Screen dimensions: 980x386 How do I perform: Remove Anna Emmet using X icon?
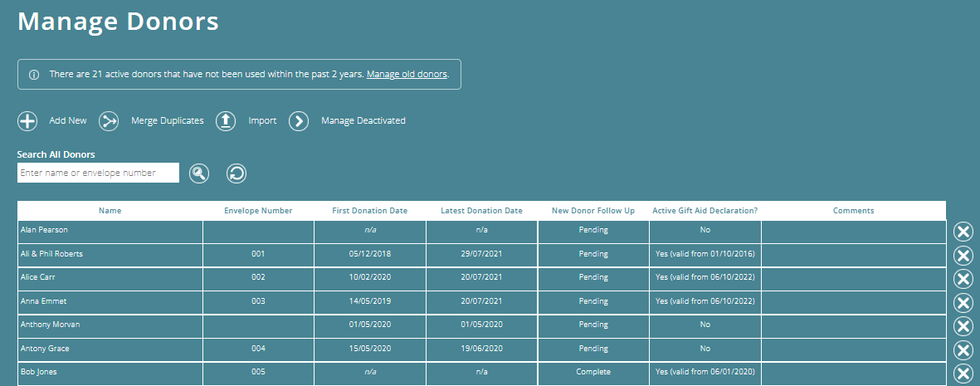pyautogui.click(x=963, y=303)
